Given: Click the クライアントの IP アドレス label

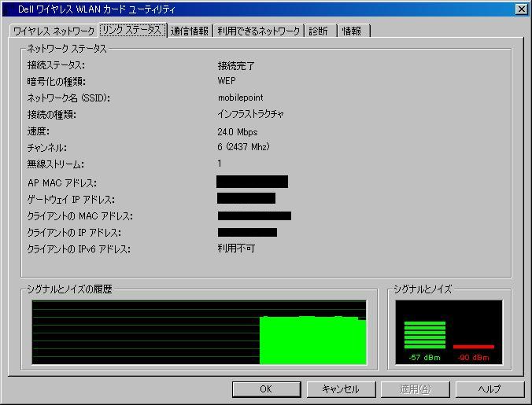Looking at the screenshot, I should [74, 233].
